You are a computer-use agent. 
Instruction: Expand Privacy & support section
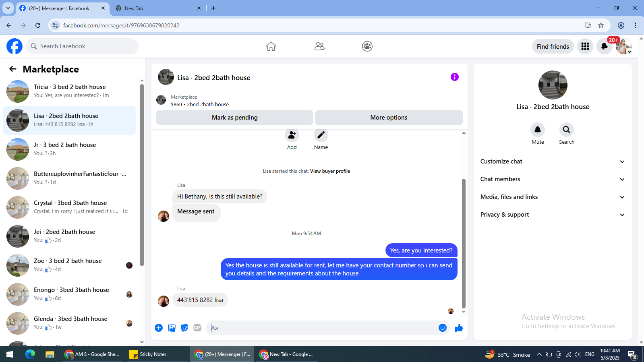[x=553, y=215]
